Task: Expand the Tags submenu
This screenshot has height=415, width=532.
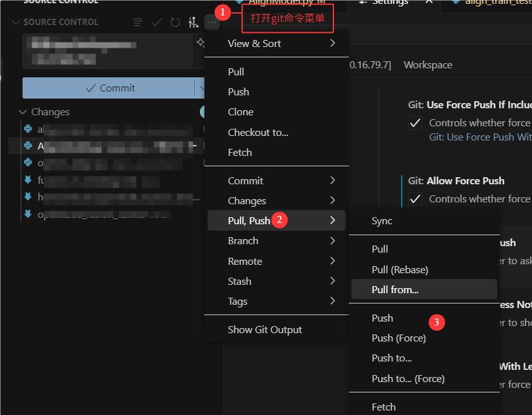Action: coord(277,301)
